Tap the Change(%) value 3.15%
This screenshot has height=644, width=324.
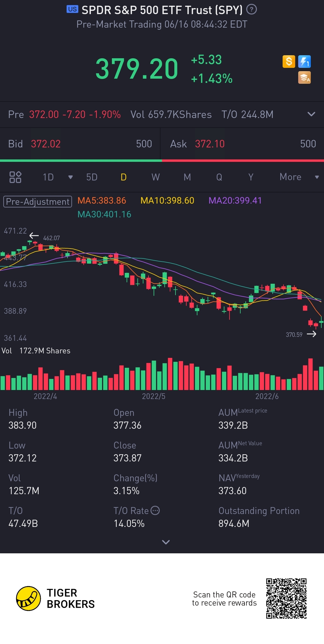coord(126,491)
